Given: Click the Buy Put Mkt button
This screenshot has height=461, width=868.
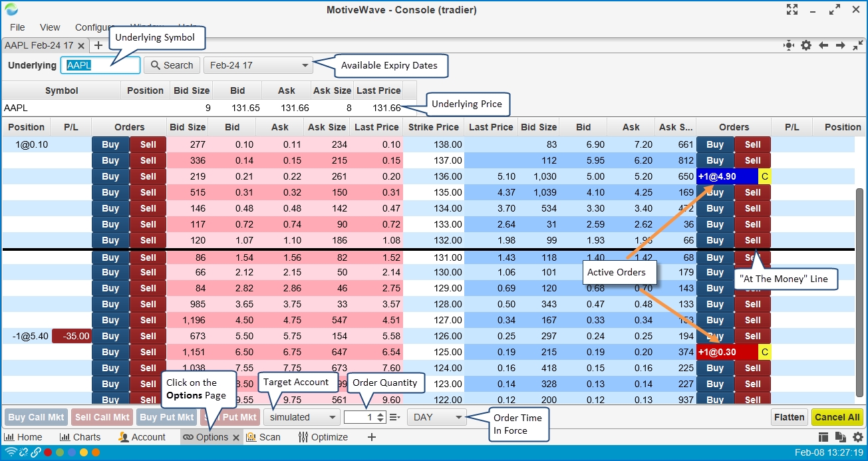Looking at the screenshot, I should point(167,417).
